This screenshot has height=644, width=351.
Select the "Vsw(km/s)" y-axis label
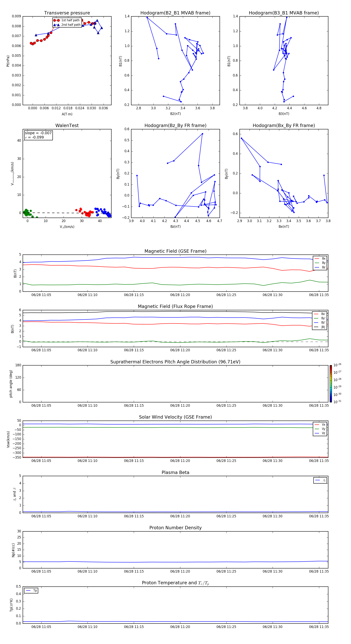(8, 439)
